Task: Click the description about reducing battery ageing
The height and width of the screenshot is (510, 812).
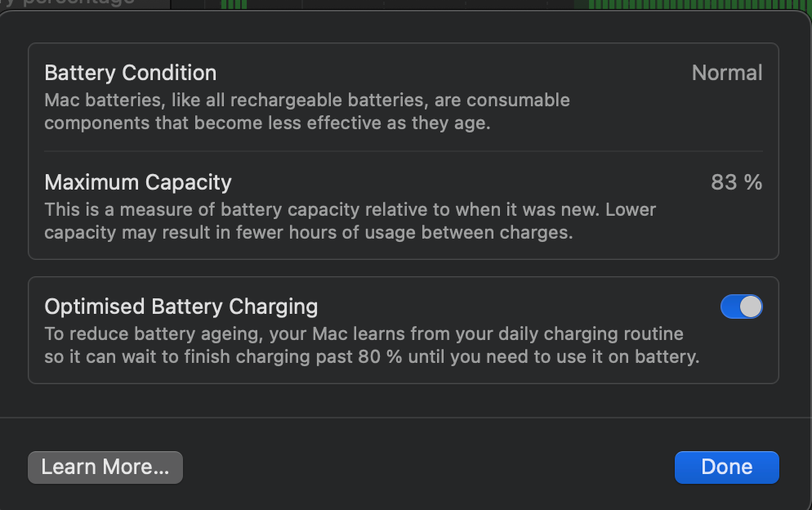Action: pos(364,333)
